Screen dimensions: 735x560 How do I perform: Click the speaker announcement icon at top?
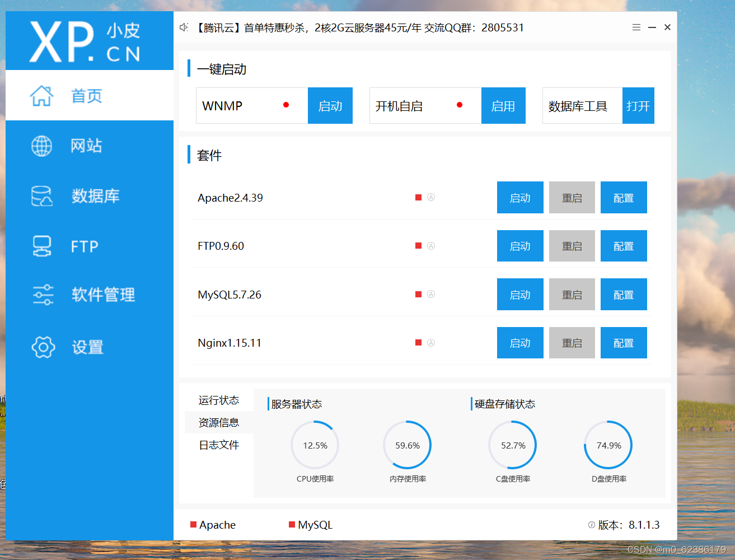(x=184, y=27)
